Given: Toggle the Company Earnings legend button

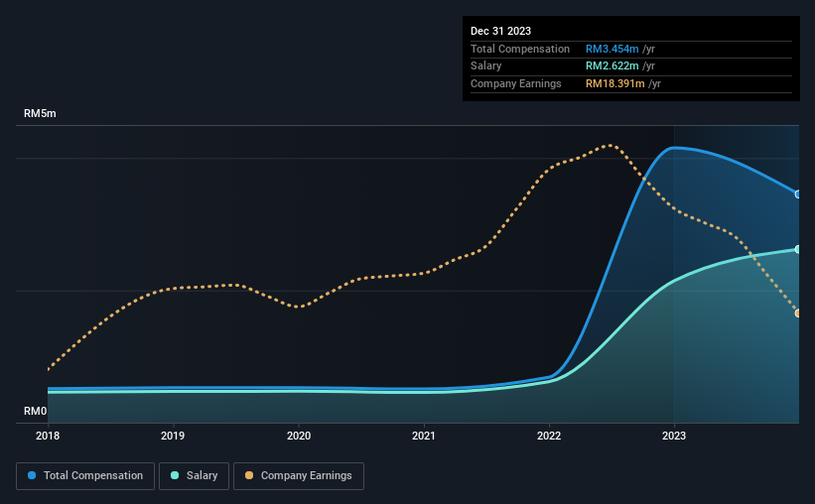Looking at the screenshot, I should coord(299,476).
